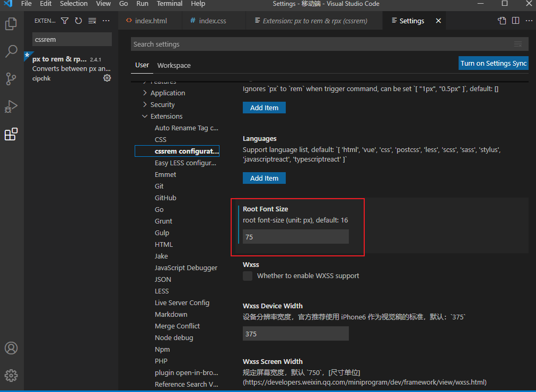This screenshot has height=392, width=536.
Task: Click the VS Code logo icon
Action: (8, 4)
